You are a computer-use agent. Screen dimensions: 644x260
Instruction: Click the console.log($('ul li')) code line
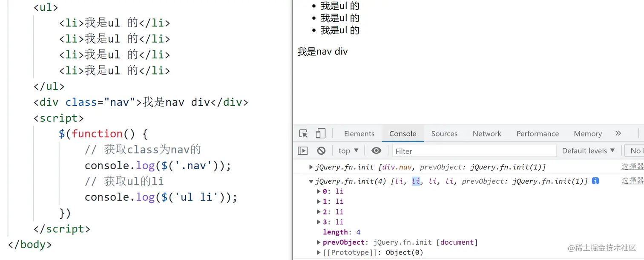click(161, 197)
